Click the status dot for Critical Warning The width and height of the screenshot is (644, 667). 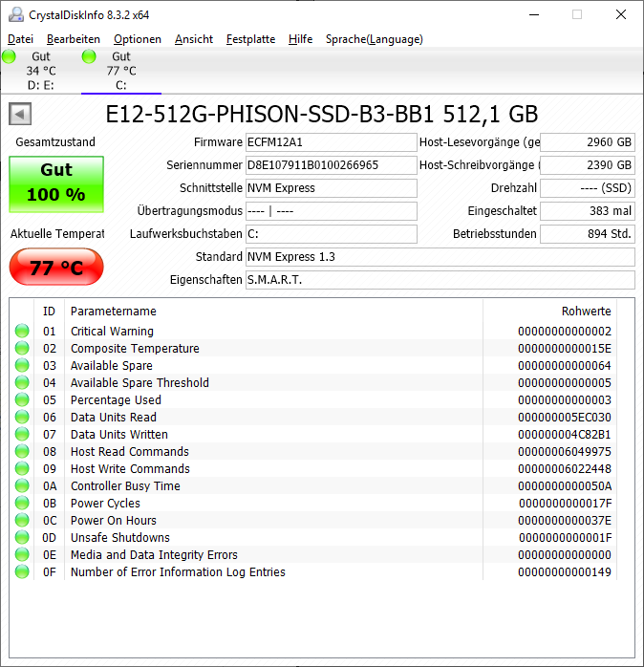22,331
